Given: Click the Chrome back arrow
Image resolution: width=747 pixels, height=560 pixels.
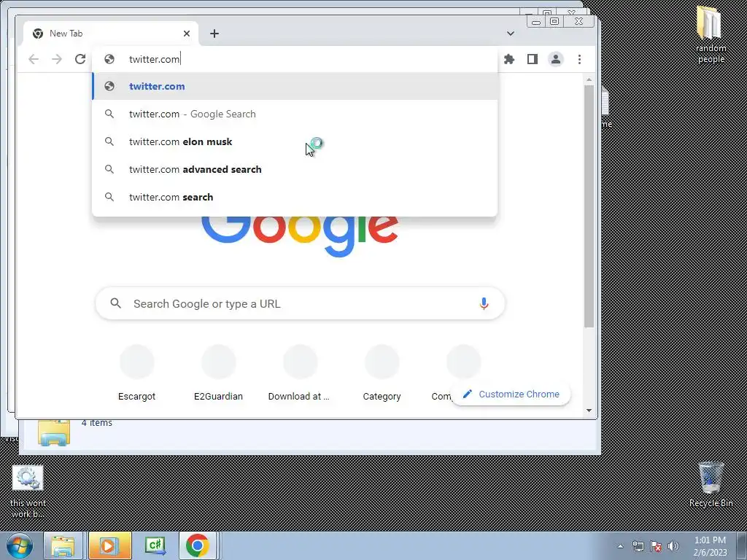Looking at the screenshot, I should point(34,59).
